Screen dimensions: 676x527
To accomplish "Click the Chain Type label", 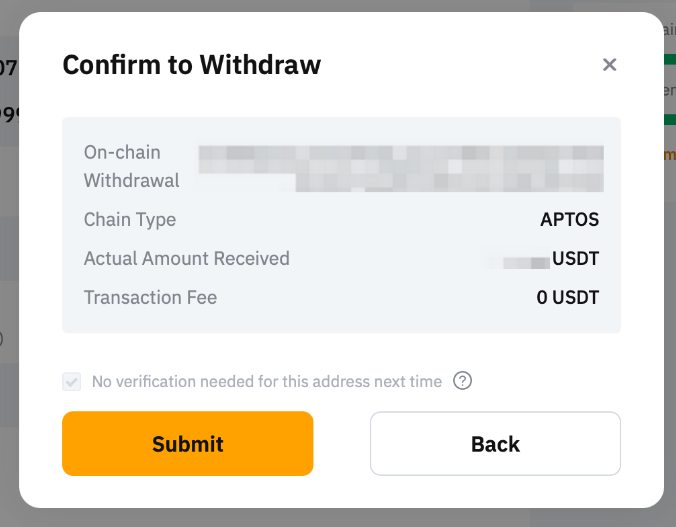I will tap(130, 220).
